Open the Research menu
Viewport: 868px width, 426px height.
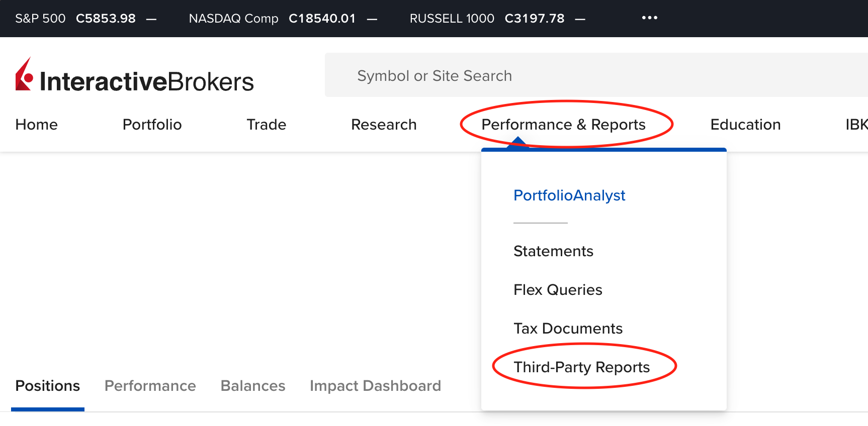pyautogui.click(x=384, y=125)
